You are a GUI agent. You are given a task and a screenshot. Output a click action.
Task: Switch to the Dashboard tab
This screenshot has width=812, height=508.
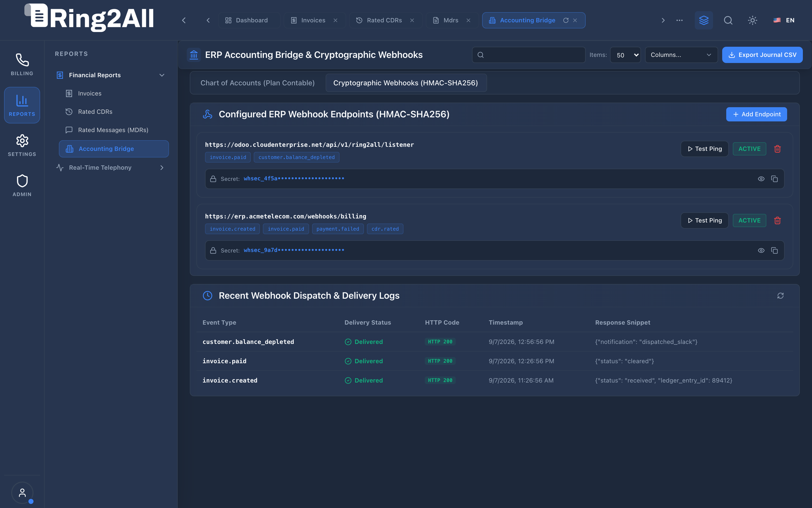[x=249, y=21]
